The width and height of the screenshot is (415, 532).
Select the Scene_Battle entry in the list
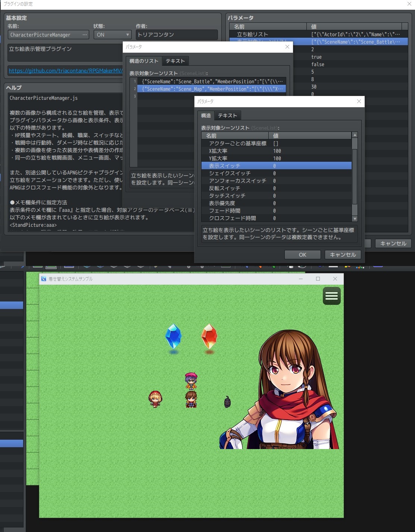(211, 81)
